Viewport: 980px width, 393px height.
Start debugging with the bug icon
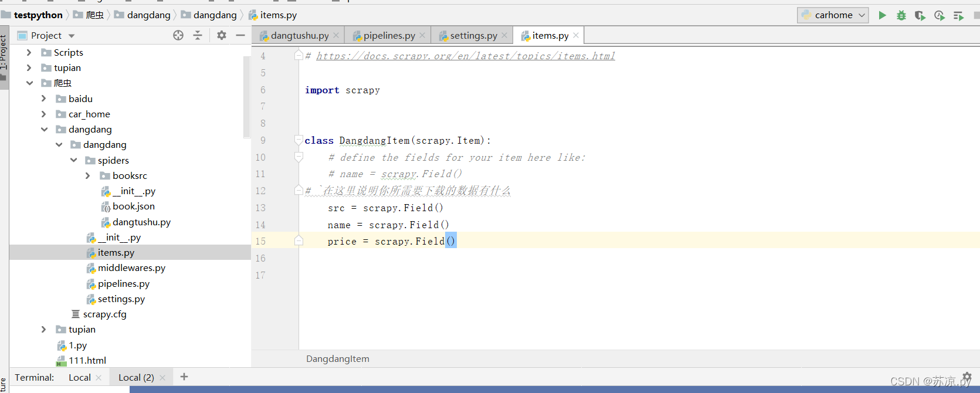(901, 15)
